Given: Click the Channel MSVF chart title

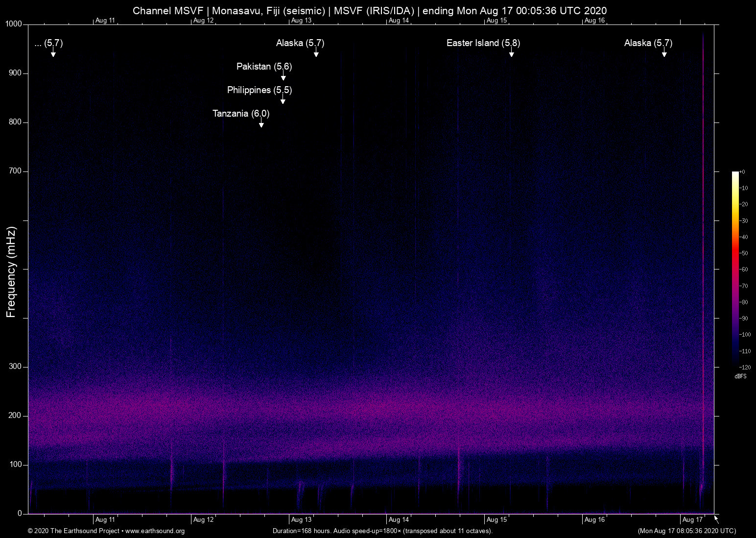Looking at the screenshot, I should (370, 11).
